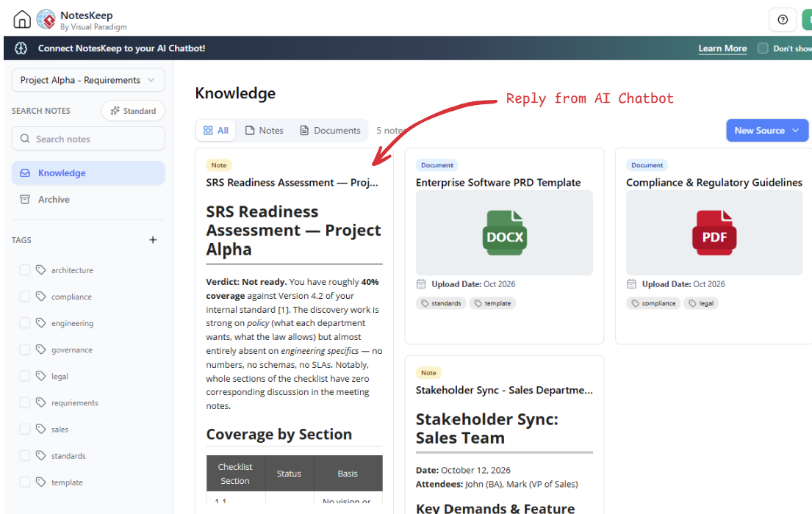Click compliance tag chip on Compliance document card
Image resolution: width=812 pixels, height=514 pixels.
click(653, 303)
